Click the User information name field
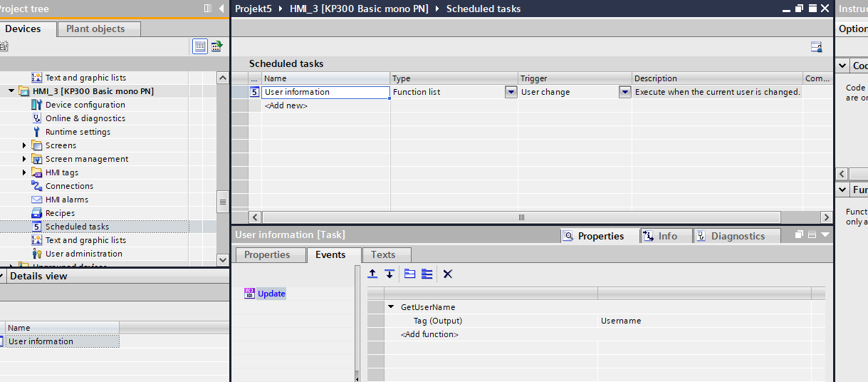Image resolution: width=868 pixels, height=382 pixels. pyautogui.click(x=325, y=92)
